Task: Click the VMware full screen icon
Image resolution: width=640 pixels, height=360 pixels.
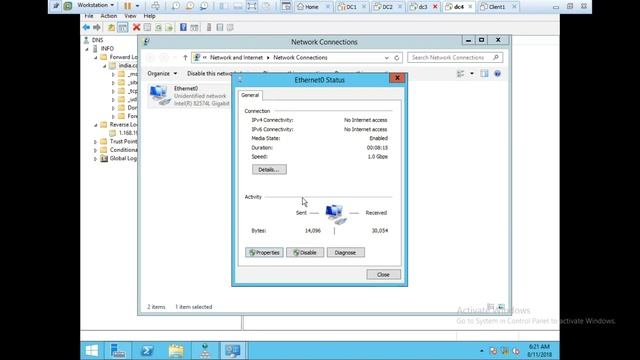Action: click(x=252, y=6)
